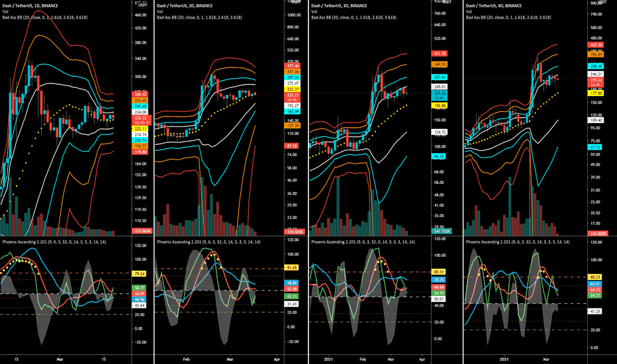
Task: Select the Phoenix Ascending 2.201 legend on the 3D chart
Action: [x=363, y=242]
